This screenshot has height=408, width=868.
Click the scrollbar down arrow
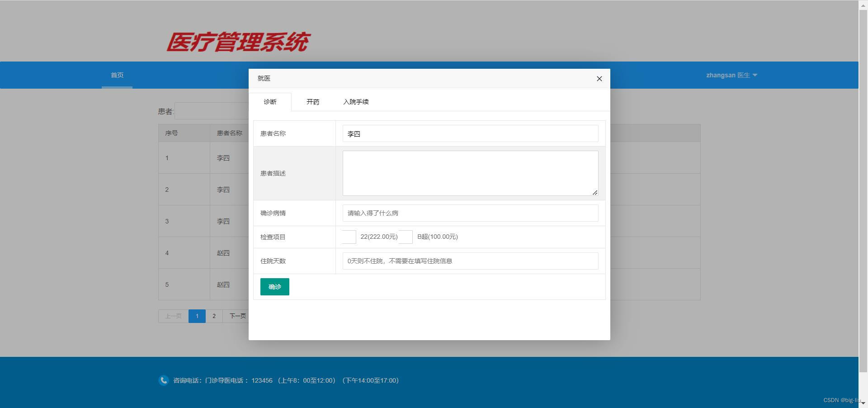pos(863,403)
